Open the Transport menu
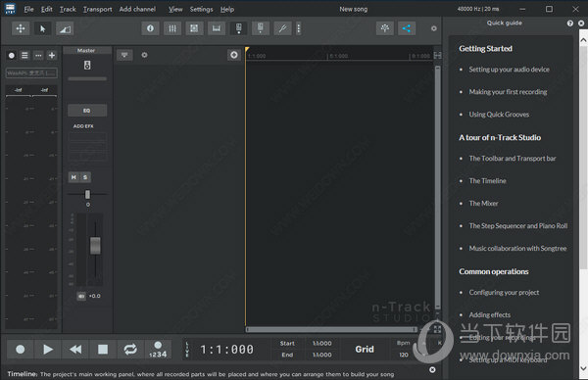 (x=97, y=9)
